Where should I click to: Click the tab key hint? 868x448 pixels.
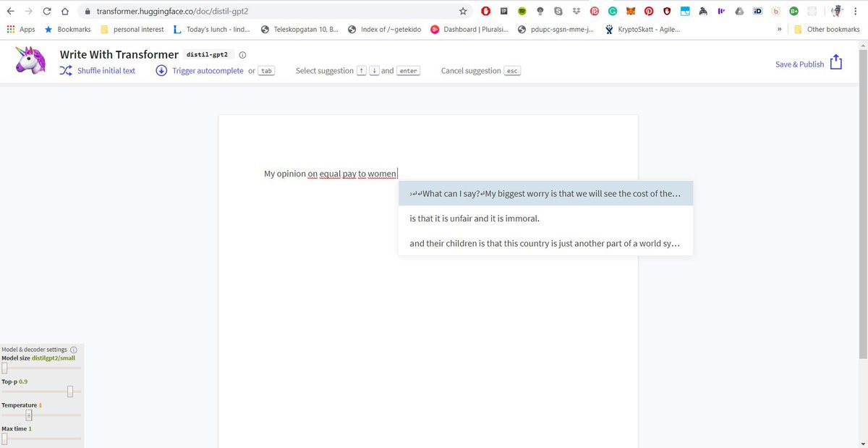pos(267,71)
